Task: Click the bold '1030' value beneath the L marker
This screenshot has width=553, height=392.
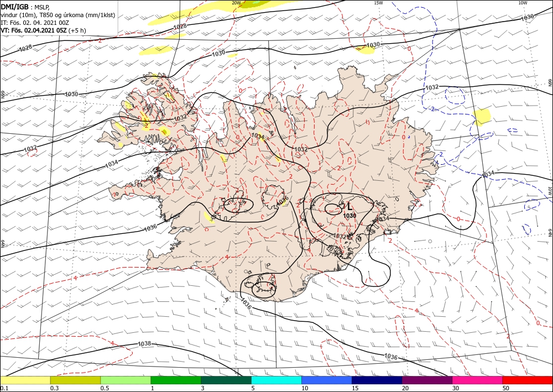Action: click(350, 216)
